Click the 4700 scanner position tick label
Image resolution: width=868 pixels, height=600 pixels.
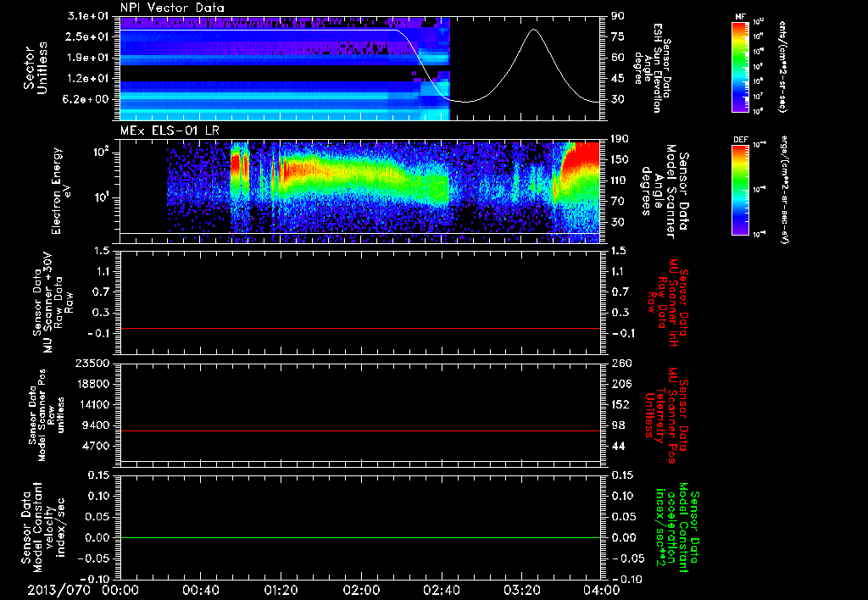pos(97,446)
